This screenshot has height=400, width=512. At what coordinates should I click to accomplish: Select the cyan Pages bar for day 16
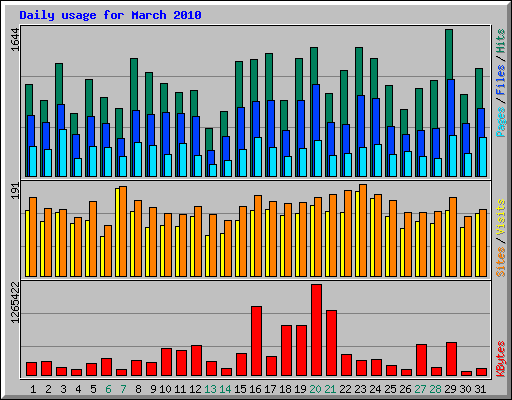point(258,157)
